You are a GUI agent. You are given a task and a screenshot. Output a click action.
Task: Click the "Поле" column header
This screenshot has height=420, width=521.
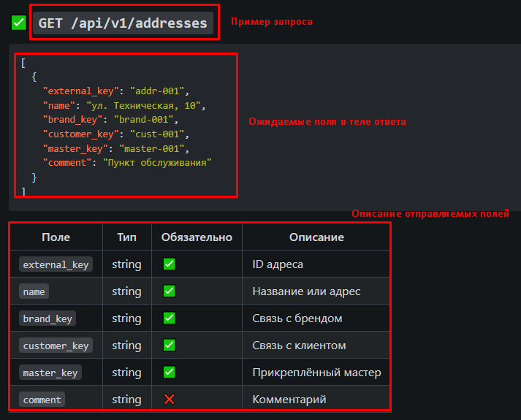point(56,237)
